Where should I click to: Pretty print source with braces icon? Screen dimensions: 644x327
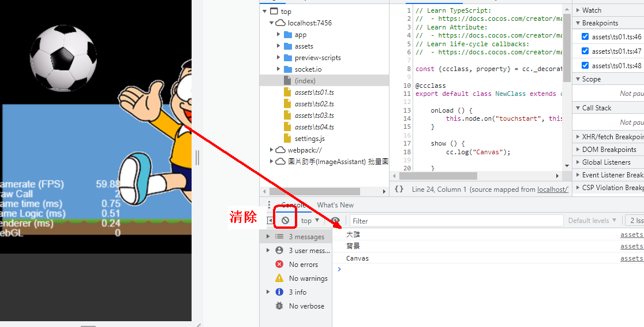pos(399,189)
